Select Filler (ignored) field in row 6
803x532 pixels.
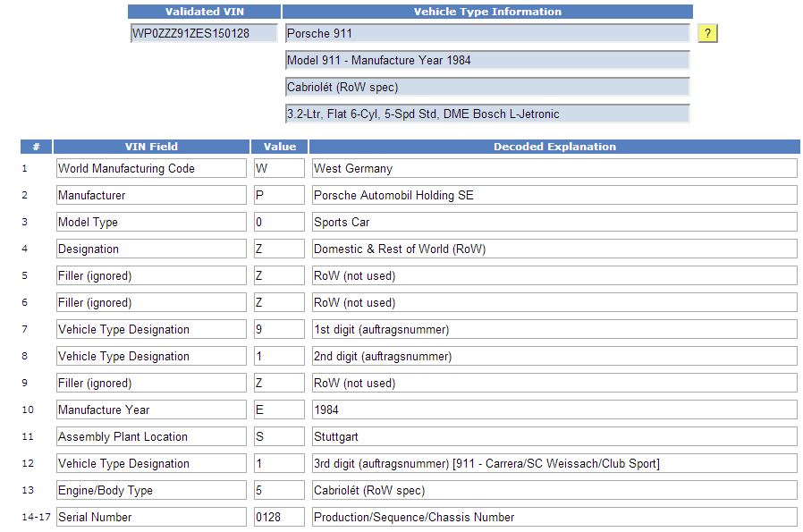pyautogui.click(x=151, y=302)
